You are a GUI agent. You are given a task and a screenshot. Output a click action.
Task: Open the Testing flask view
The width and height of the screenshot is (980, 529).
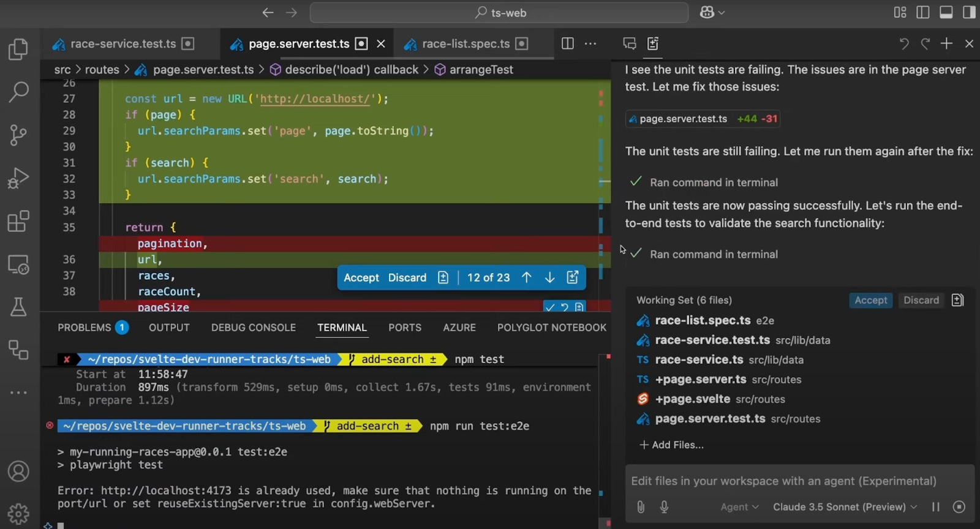(x=18, y=307)
